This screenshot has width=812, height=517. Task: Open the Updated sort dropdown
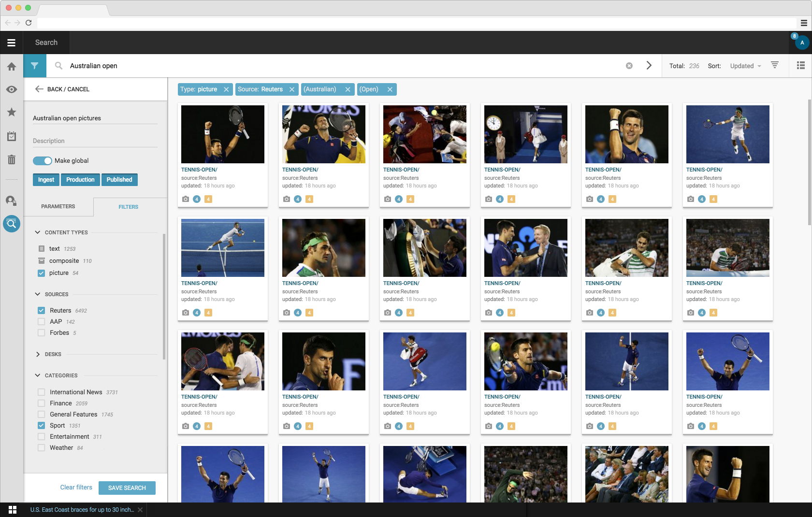click(745, 66)
